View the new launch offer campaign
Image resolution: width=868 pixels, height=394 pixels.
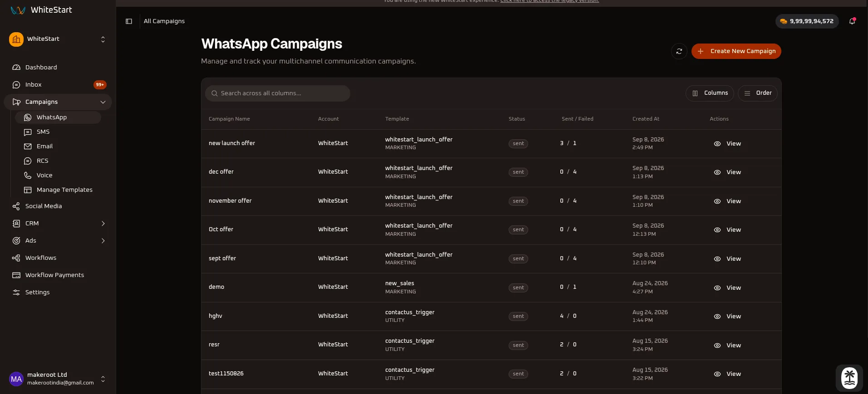coord(727,144)
